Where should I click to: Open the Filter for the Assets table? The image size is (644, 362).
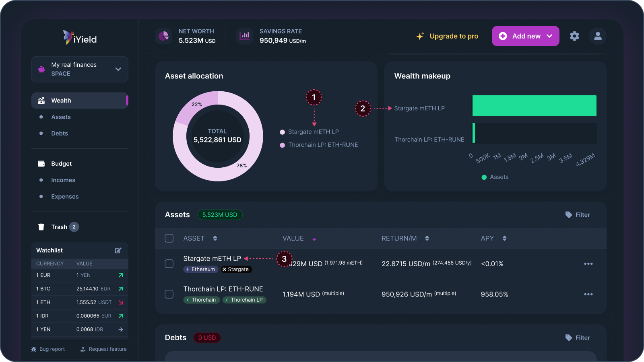[578, 214]
